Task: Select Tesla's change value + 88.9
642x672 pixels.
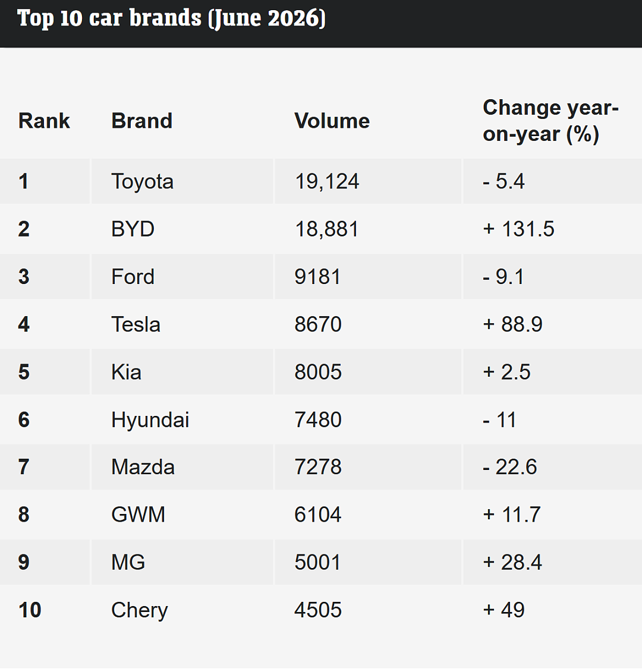Action: tap(512, 324)
